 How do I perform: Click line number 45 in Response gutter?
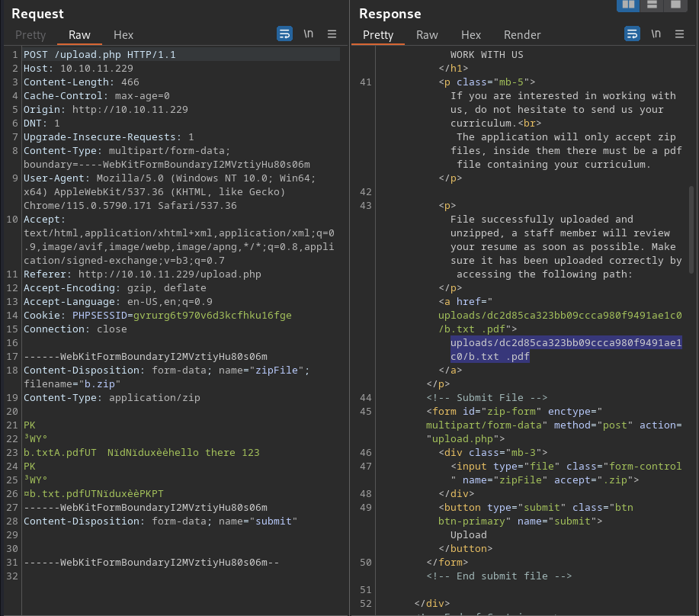click(366, 412)
